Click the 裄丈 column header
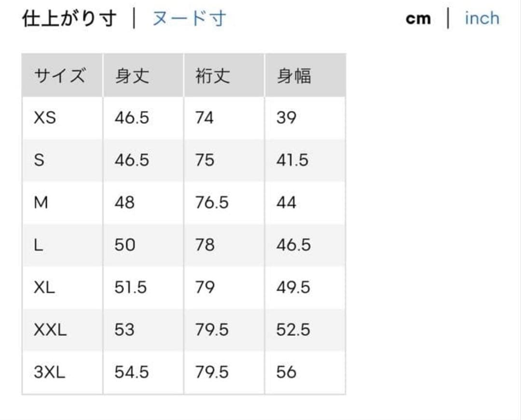This screenshot has width=521, height=420. pos(224,75)
